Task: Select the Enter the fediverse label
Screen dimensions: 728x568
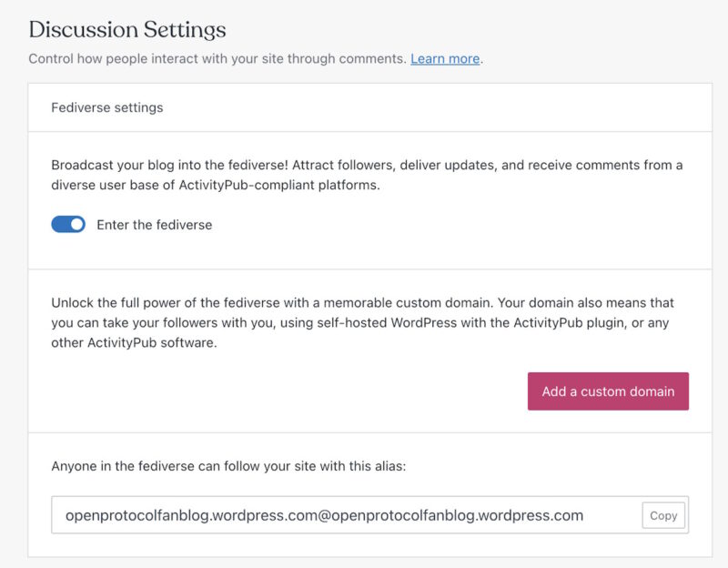Action: tap(155, 224)
